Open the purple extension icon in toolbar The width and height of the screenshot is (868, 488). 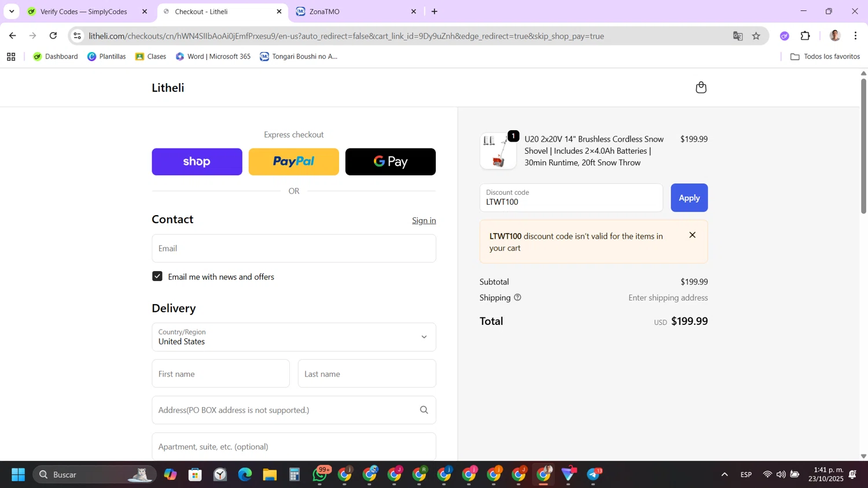[x=784, y=36]
